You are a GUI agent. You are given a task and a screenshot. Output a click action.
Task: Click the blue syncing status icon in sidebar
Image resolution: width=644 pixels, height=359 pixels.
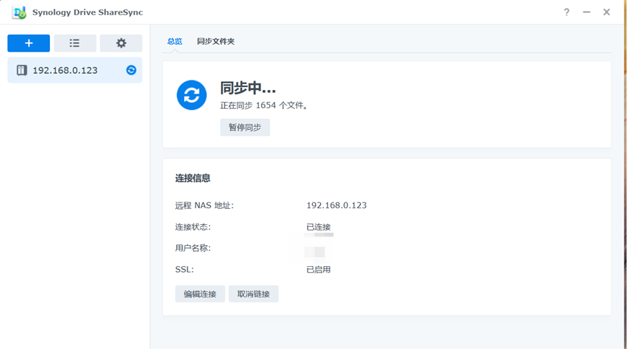(131, 70)
